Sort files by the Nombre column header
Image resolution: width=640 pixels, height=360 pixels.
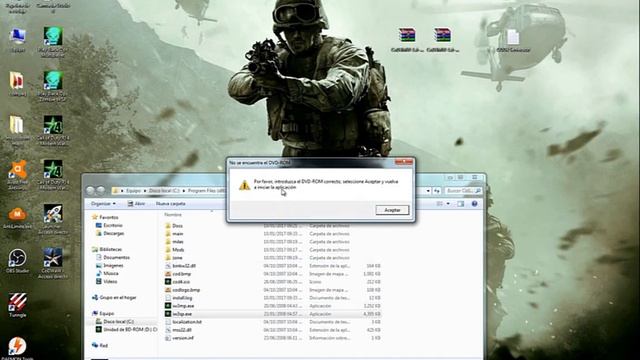[173, 215]
